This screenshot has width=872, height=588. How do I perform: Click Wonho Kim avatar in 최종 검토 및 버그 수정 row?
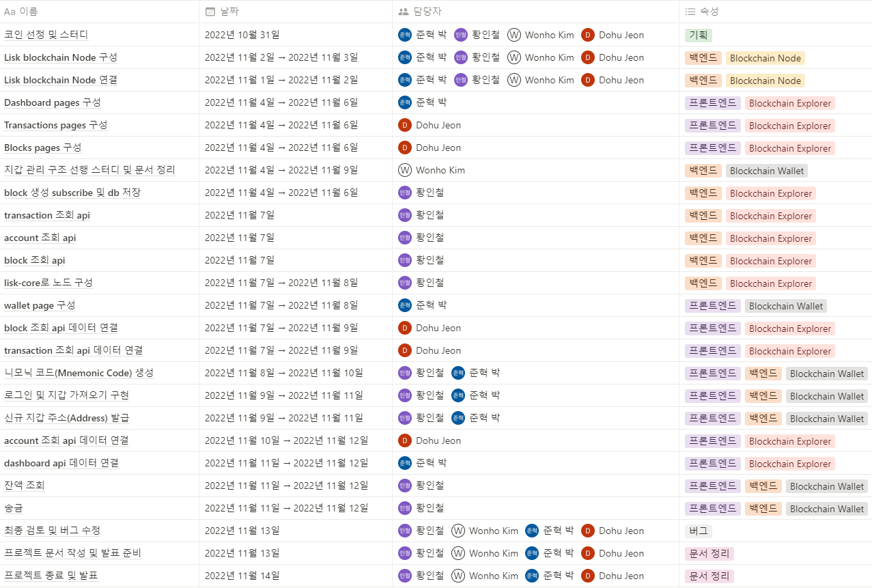coord(458,531)
